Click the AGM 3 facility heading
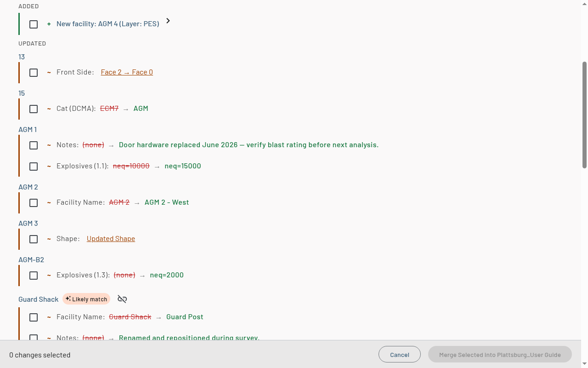The height and width of the screenshot is (368, 588). [28, 224]
